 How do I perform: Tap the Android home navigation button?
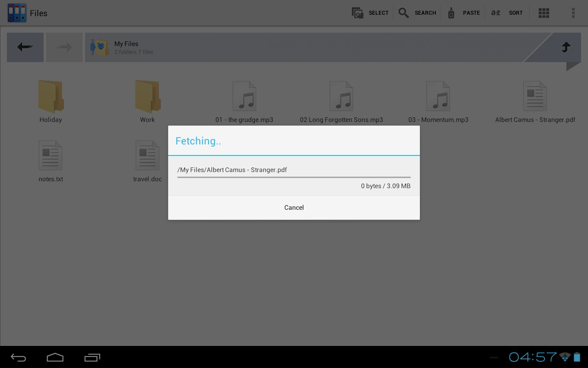(55, 357)
